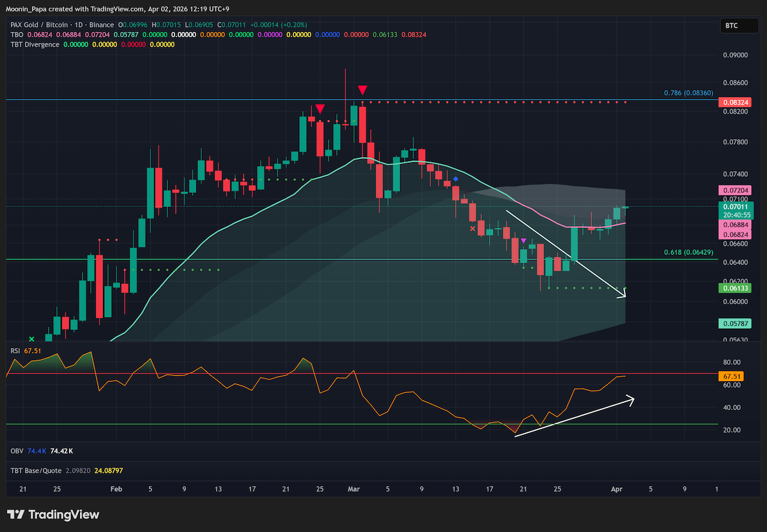
Task: Click the current price tag 0.07011
Action: [x=734, y=207]
